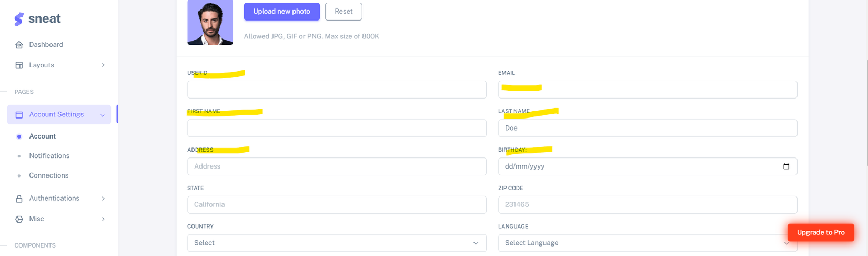Expand the Layouts submenu chevron
Viewport: 868px width, 256px height.
pos(103,65)
